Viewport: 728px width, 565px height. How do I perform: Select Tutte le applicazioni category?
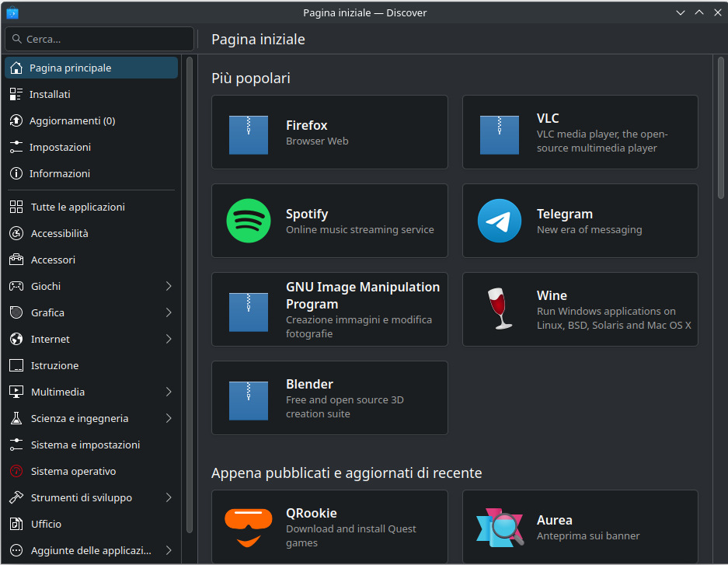tap(78, 207)
